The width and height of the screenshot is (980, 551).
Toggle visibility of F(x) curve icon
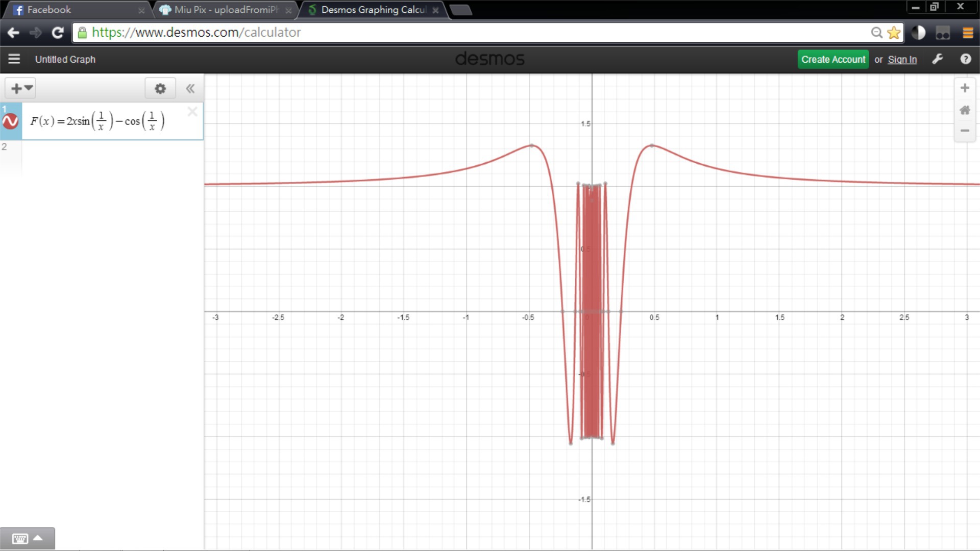coord(11,121)
